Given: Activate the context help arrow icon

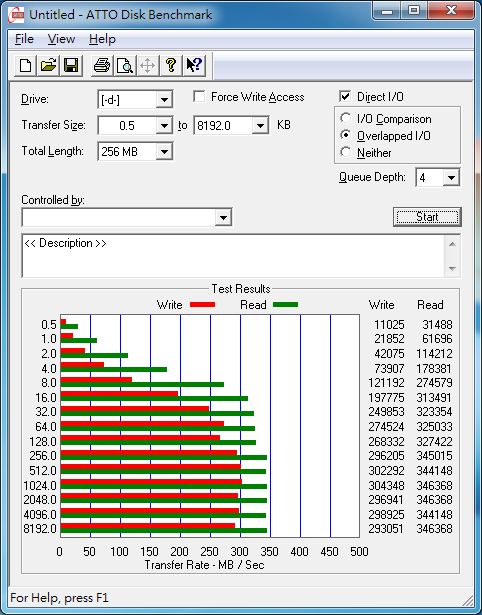Looking at the screenshot, I should coord(194,65).
